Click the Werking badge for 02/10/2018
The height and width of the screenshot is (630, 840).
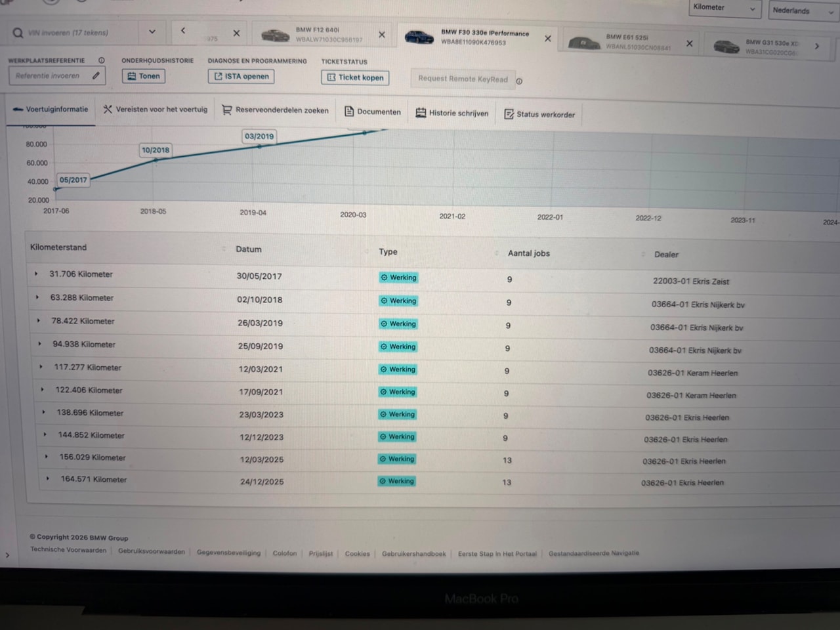[x=399, y=301]
